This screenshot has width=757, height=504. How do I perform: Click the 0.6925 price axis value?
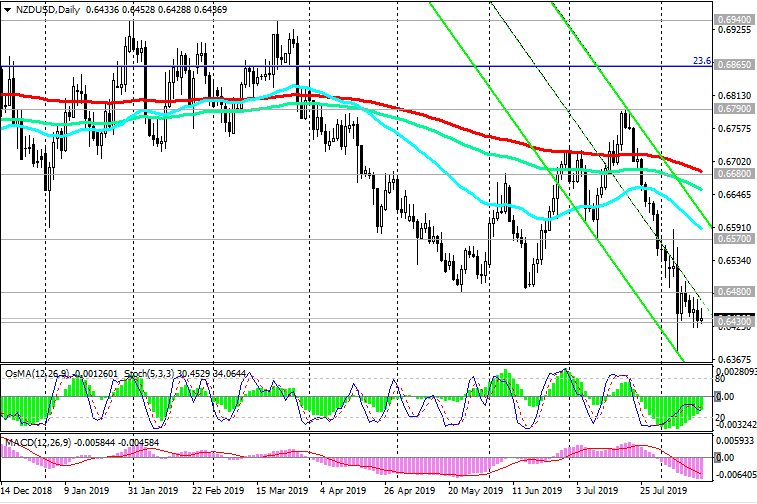(734, 31)
